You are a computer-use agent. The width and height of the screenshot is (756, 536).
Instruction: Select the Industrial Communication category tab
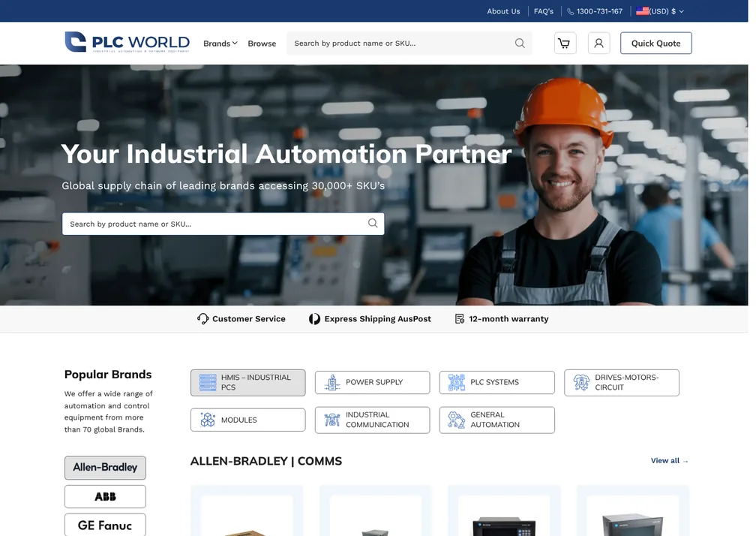coord(372,420)
